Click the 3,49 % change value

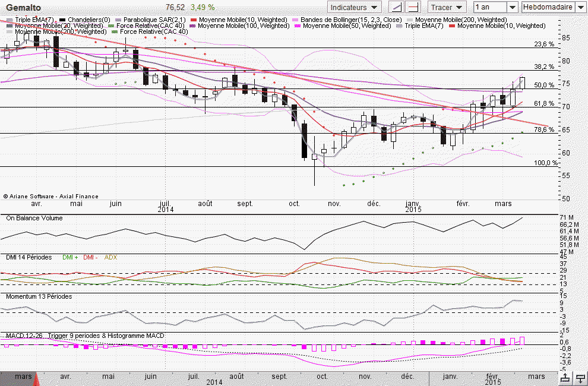203,8
